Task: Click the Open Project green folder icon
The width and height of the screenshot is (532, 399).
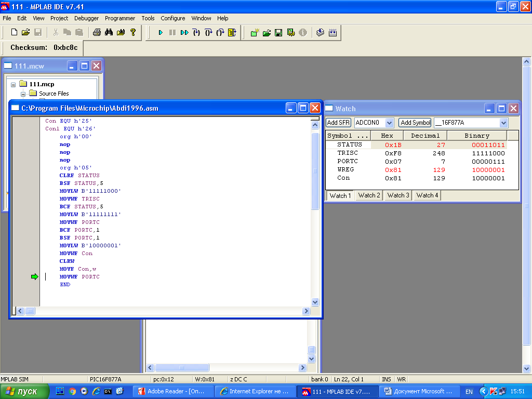Action: (267, 33)
